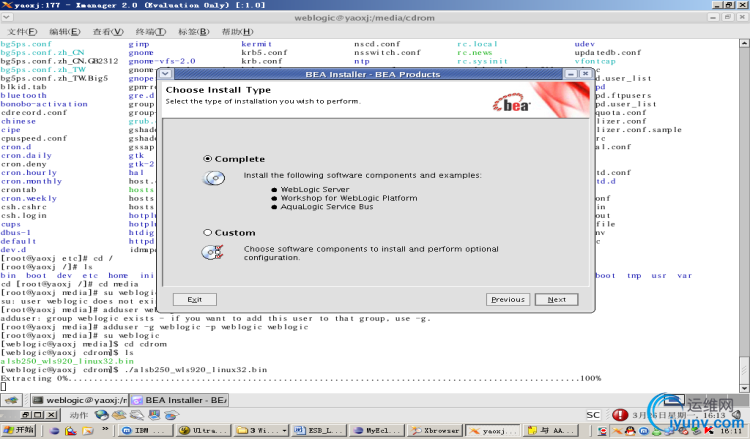This screenshot has height=439, width=750.
Task: Expand the quick launch overflow chevron
Action: 105,428
